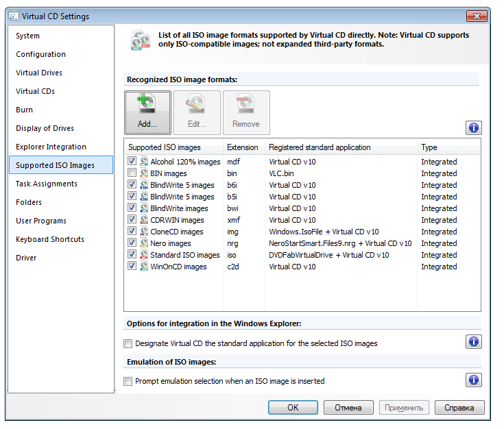Select the Windows.IsoFile + Virtual CD v10 cell
504x429 pixels.
324,232
